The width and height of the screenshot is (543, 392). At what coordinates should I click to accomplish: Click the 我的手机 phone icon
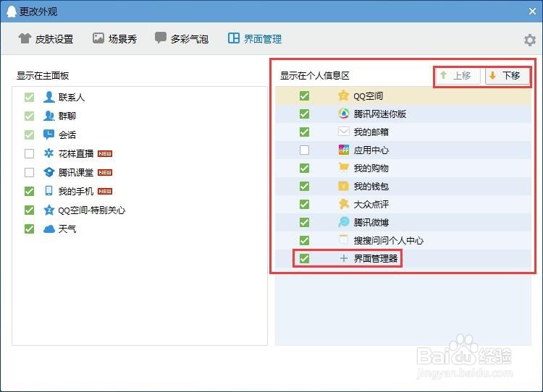(x=49, y=191)
